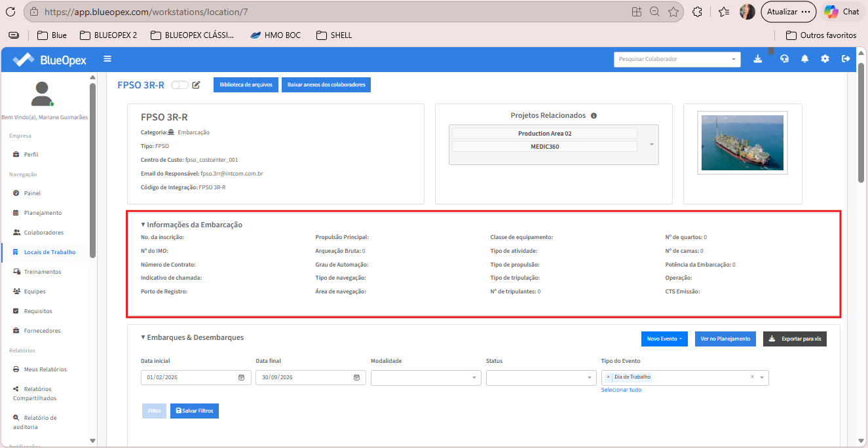Click Baixar anexos dos colaboradores button
Screen dimensions: 868x448
point(326,84)
